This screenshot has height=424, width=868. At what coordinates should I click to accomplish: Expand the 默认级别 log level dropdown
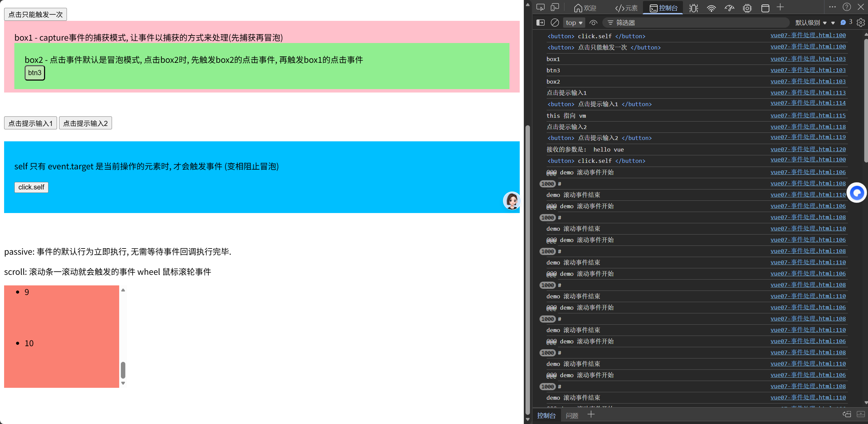(811, 23)
